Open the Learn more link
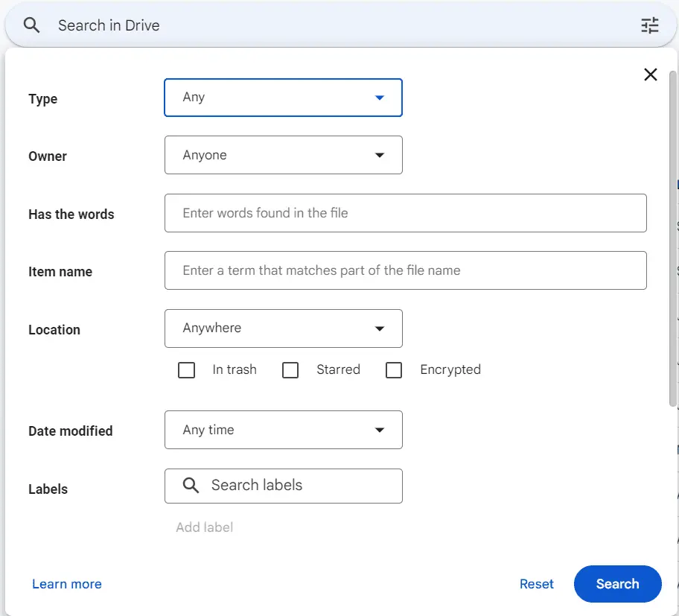The height and width of the screenshot is (616, 679). (66, 584)
